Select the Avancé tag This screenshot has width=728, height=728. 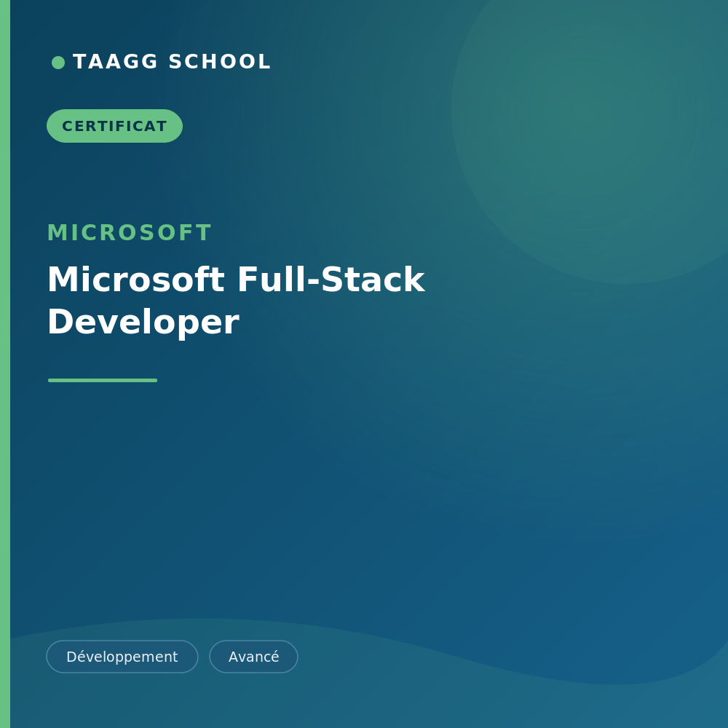click(253, 657)
